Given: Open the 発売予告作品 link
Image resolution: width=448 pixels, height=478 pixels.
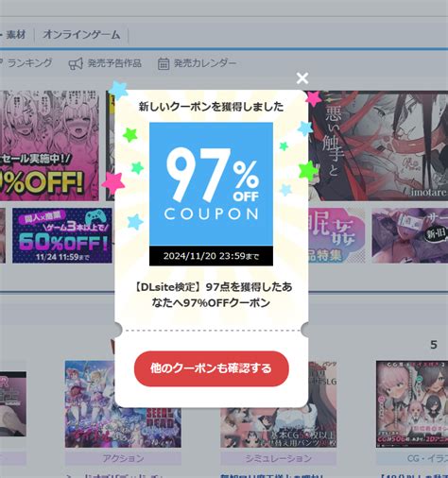Looking at the screenshot, I should [114, 63].
